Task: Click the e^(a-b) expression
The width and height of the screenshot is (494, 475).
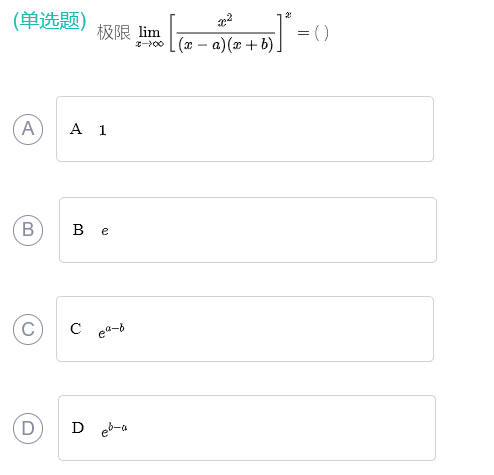Action: (x=111, y=331)
